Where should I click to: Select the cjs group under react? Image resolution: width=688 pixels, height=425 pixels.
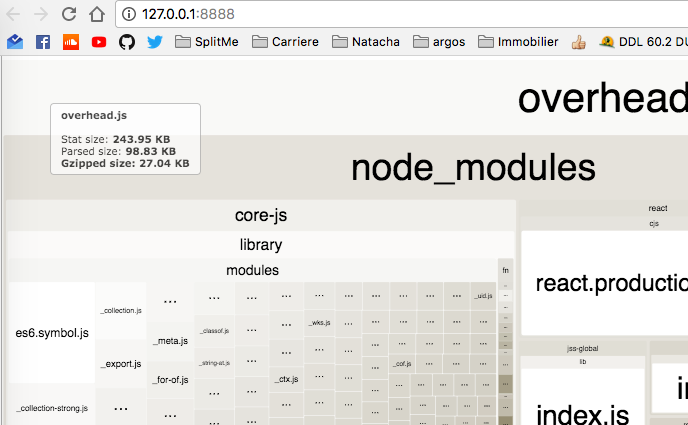(654, 224)
